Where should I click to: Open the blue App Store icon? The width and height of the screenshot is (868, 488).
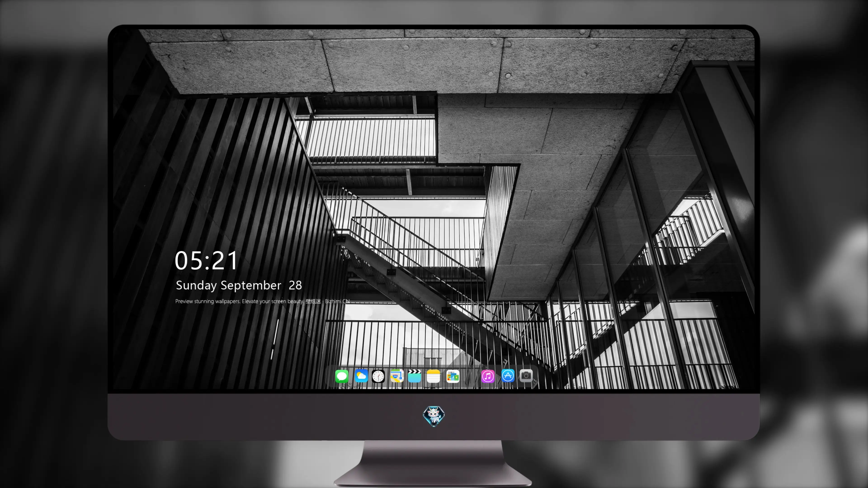pos(508,376)
